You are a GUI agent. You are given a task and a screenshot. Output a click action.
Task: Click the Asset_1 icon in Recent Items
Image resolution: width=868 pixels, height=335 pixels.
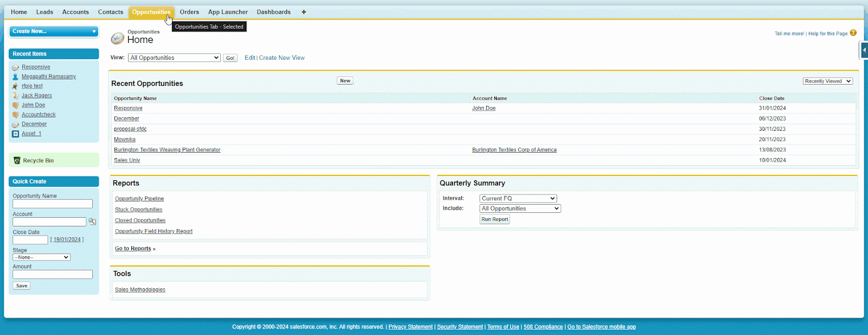(x=15, y=134)
